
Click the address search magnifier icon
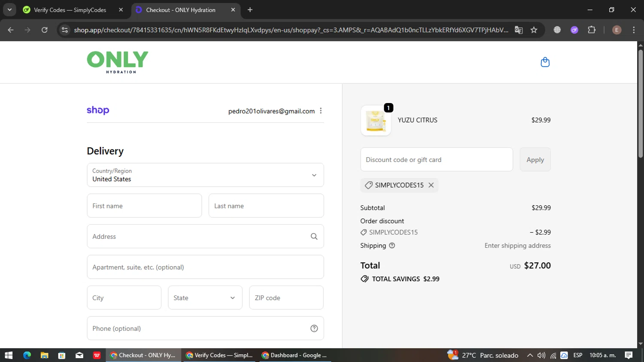coord(314,237)
